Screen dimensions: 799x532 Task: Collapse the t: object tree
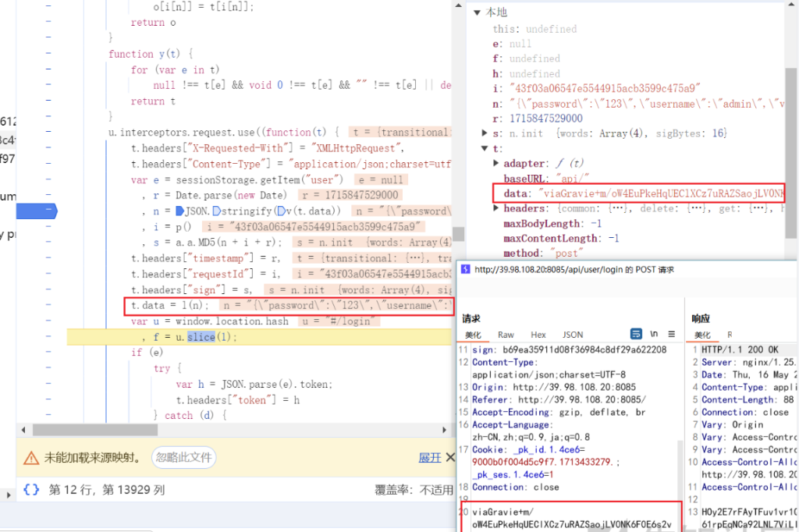point(485,149)
